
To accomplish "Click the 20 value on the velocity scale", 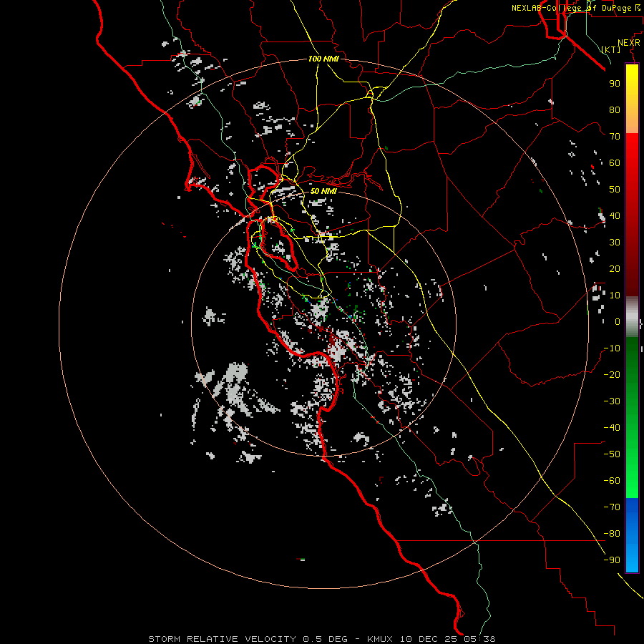I will [615, 268].
